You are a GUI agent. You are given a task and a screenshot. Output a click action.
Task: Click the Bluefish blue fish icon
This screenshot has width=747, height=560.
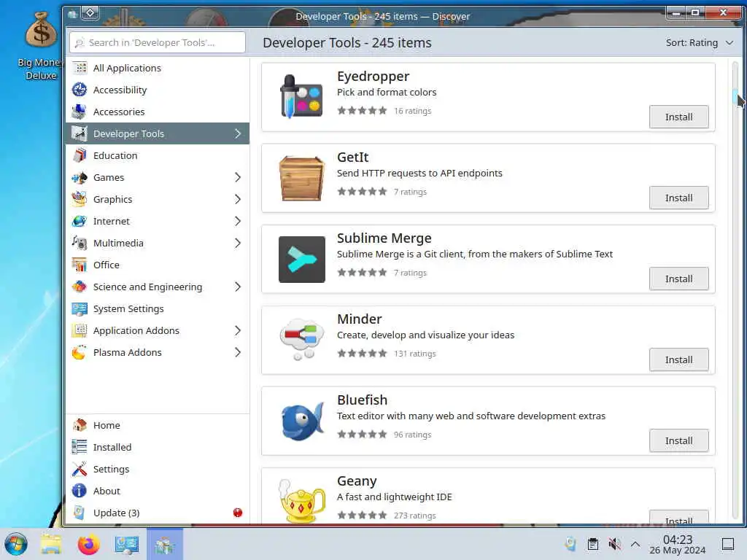(301, 421)
